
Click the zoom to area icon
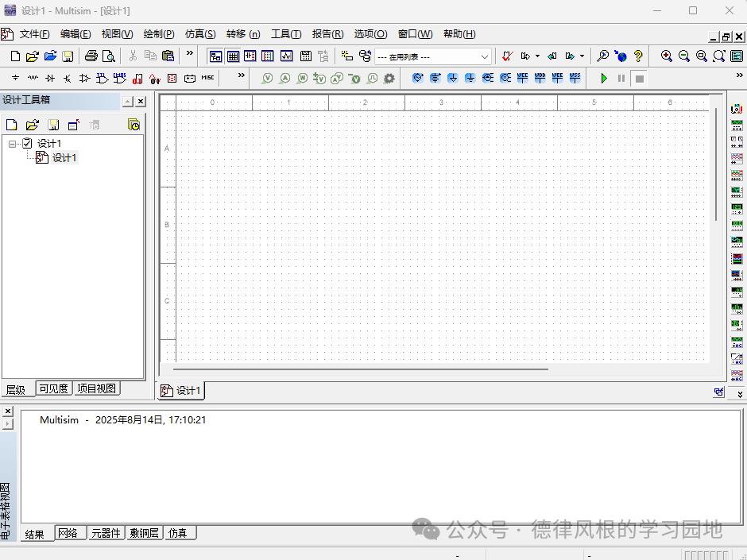(x=701, y=56)
